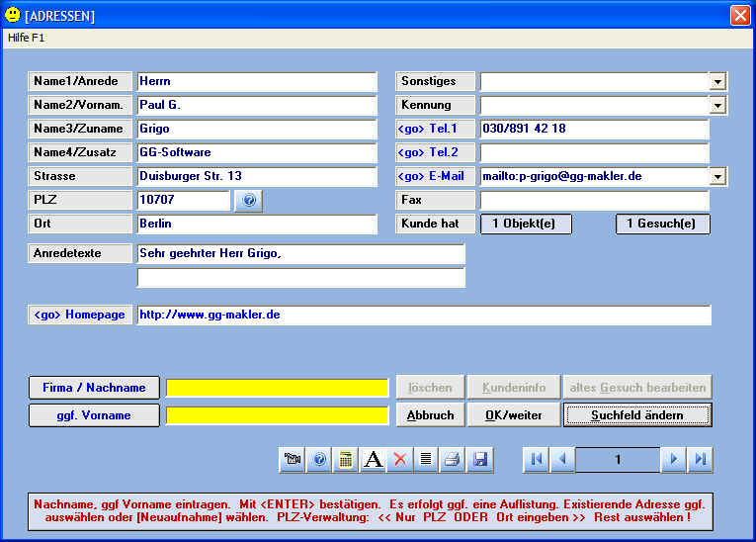This screenshot has width=756, height=542.
Task: Click the Strasse field Duisburger Str. 13
Action: click(x=257, y=176)
